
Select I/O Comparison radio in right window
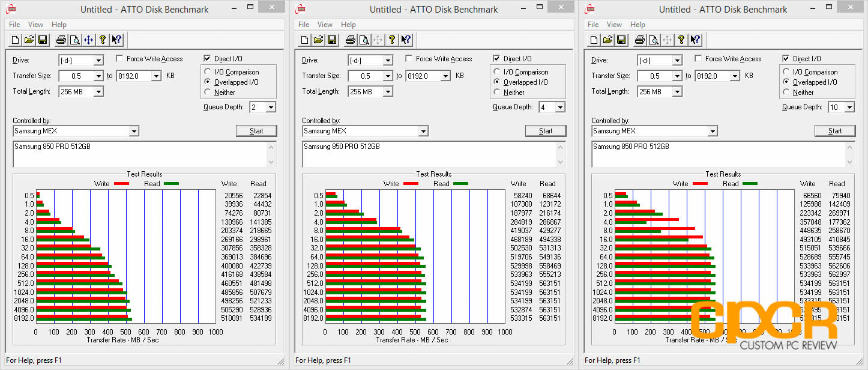(x=787, y=72)
